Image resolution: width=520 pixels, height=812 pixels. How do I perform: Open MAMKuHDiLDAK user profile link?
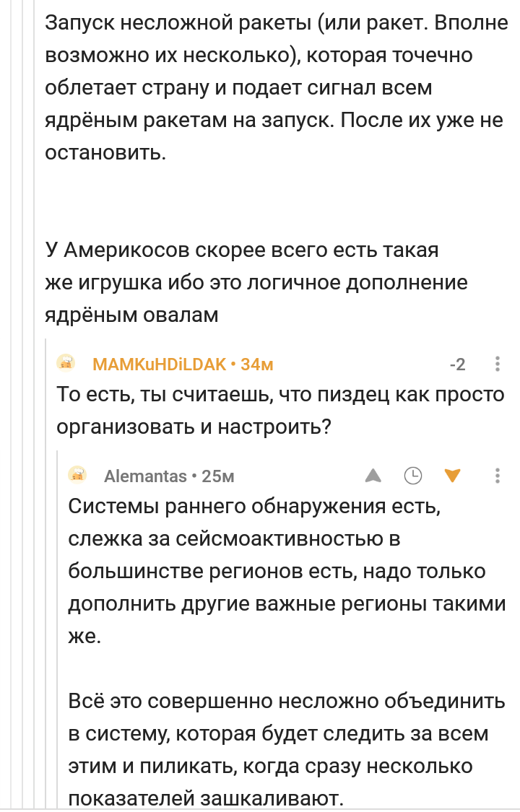160,364
